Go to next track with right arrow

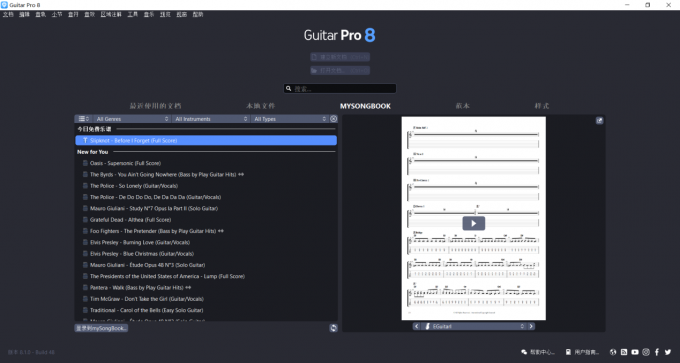click(531, 326)
